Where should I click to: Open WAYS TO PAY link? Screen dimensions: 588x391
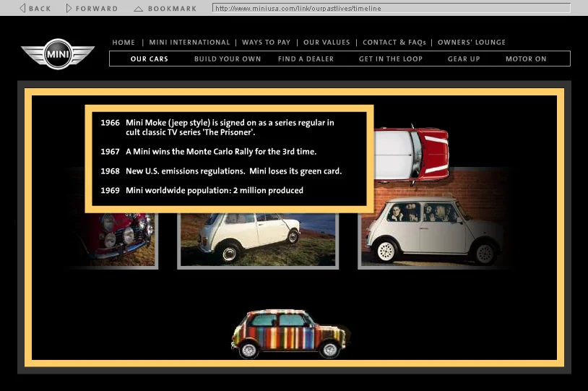(267, 43)
